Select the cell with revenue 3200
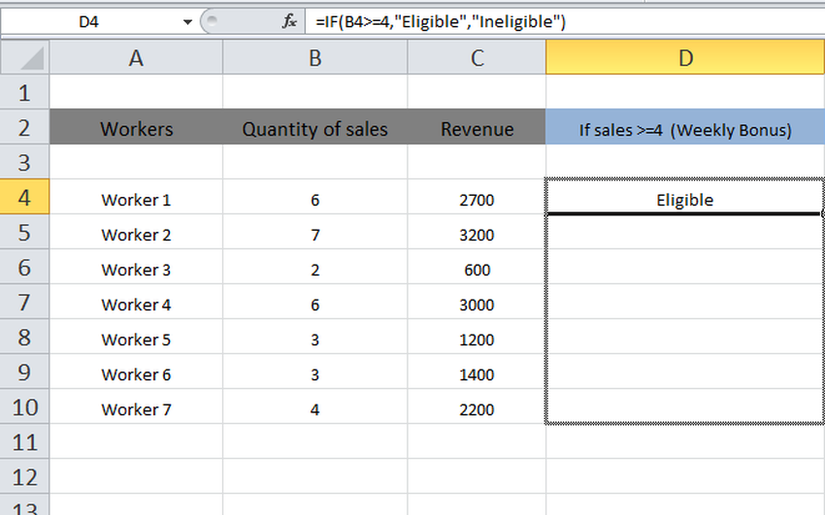This screenshot has height=515, width=825. coord(477,234)
